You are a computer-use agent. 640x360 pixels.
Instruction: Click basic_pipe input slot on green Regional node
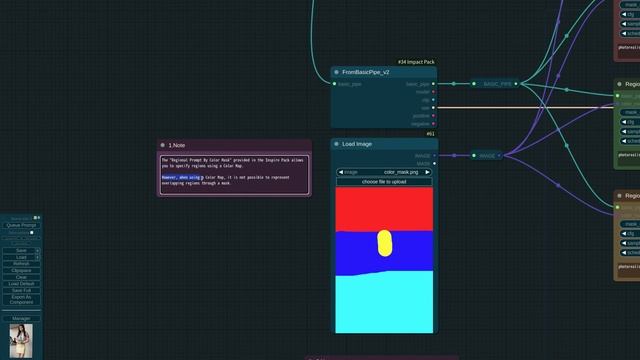(618, 96)
